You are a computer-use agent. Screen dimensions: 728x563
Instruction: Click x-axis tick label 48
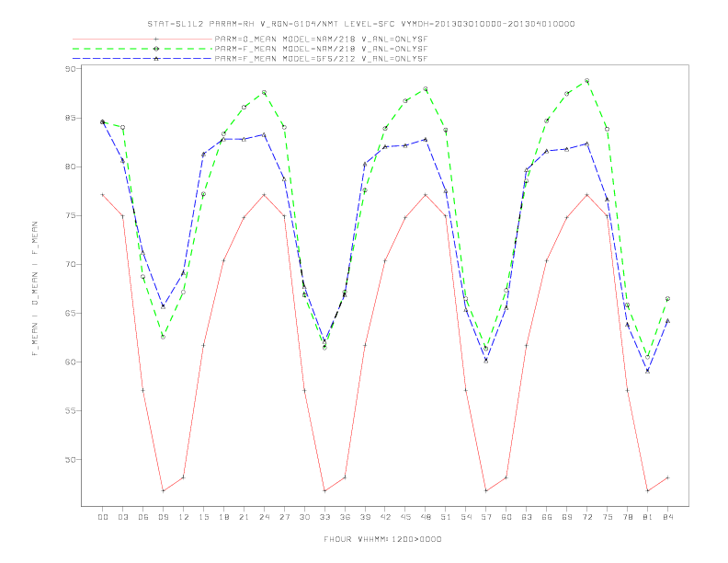click(426, 517)
